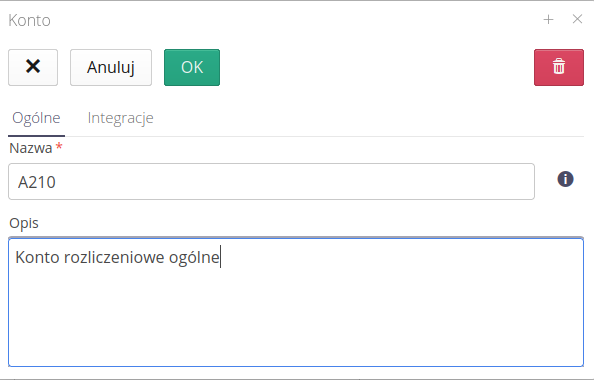Click the Opis field label

click(24, 223)
